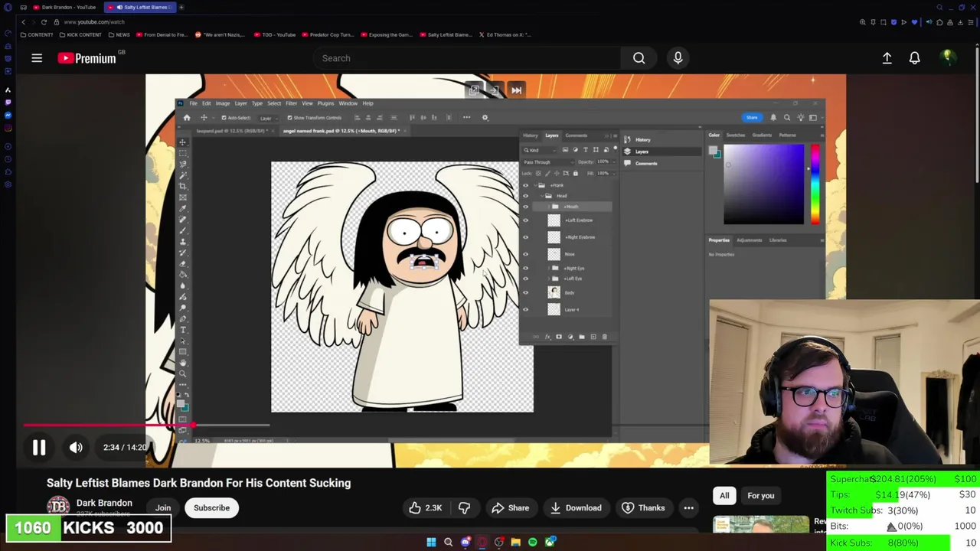The image size is (980, 551).
Task: Open the options bar gear settings
Action: 485,118
